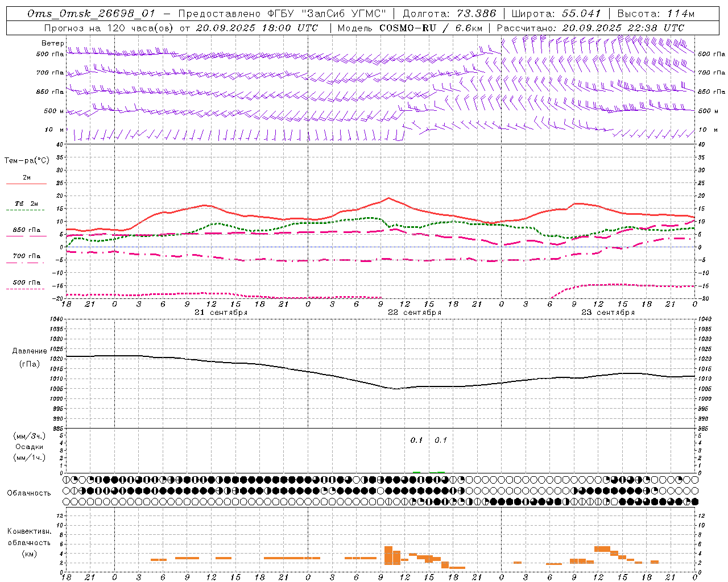Viewport: 728px width, 582px height.
Task: Click the 850 гПа temperature legend entry
Action: pos(27,230)
